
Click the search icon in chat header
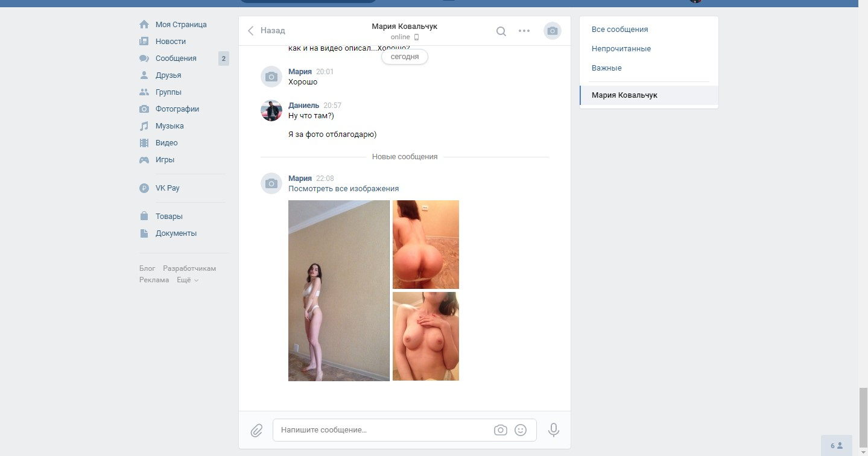coord(501,31)
